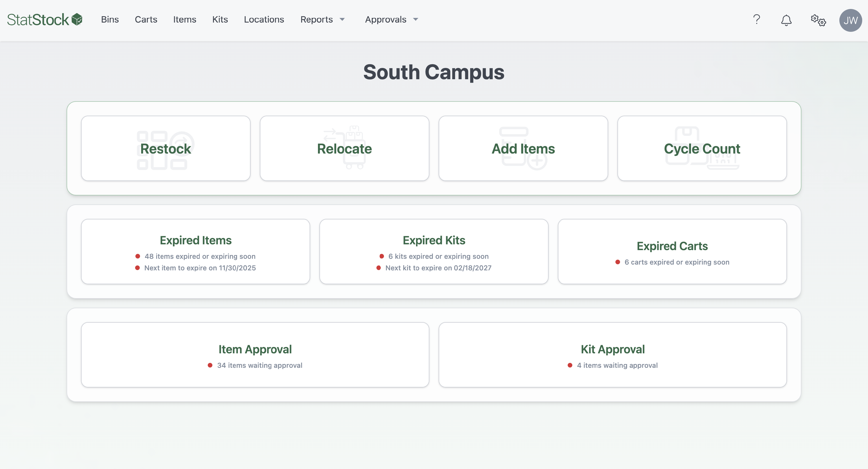Open the Restock tile

(x=165, y=148)
